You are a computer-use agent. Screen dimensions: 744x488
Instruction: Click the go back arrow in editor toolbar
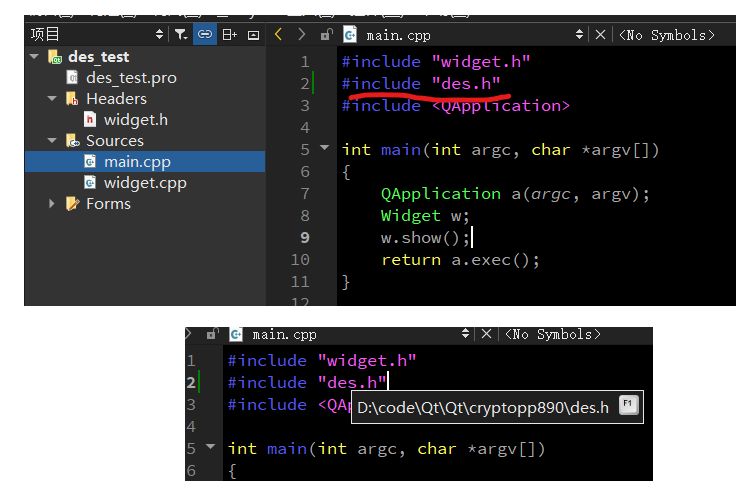tap(278, 34)
